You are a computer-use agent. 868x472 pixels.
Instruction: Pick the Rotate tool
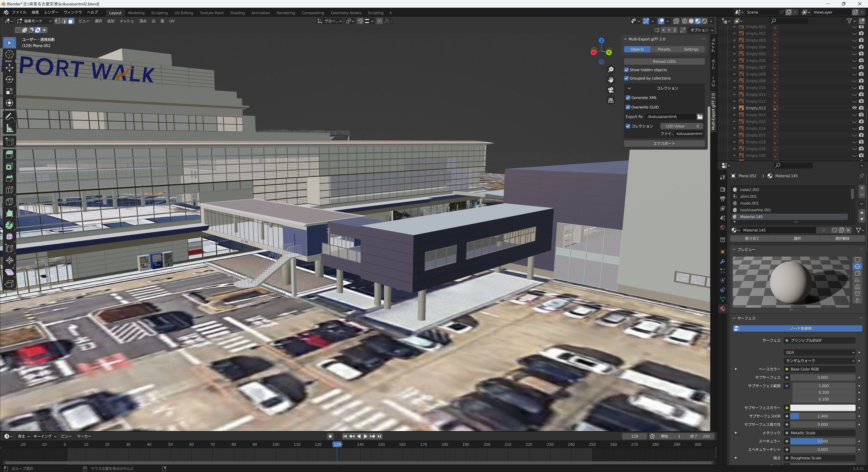point(9,80)
